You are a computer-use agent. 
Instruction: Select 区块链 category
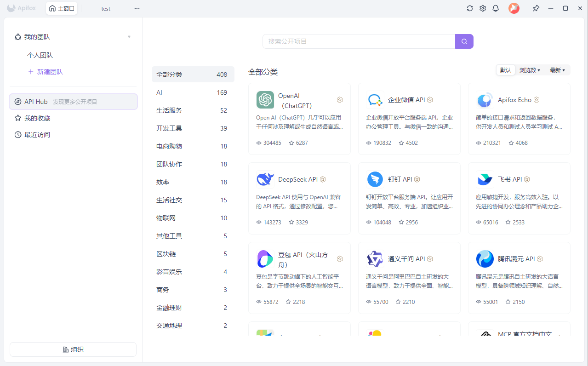[x=193, y=254]
